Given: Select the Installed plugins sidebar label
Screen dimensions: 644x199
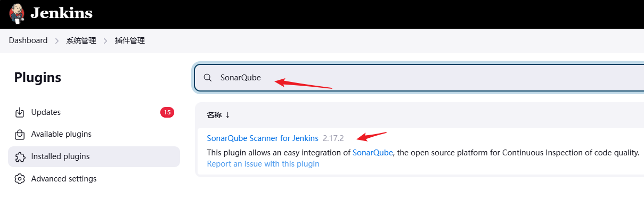Looking at the screenshot, I should coord(60,156).
